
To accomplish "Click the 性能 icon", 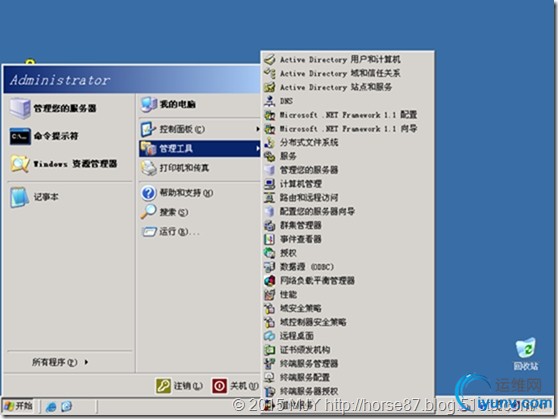I will click(x=270, y=294).
